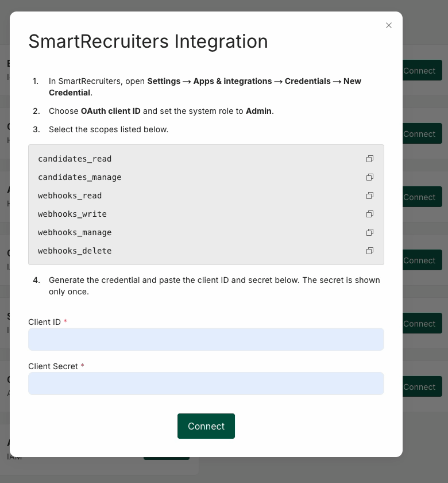Click the bold 'OAuth client ID' text

(111, 111)
